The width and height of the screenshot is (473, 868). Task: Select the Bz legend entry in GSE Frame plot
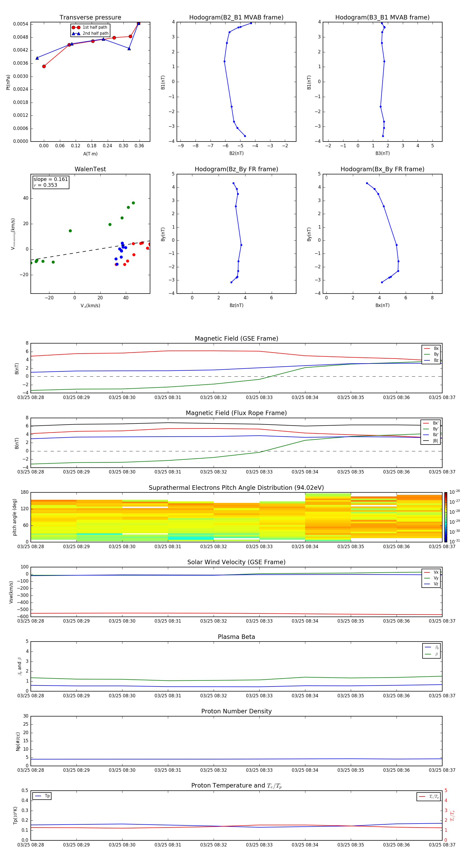(x=431, y=360)
